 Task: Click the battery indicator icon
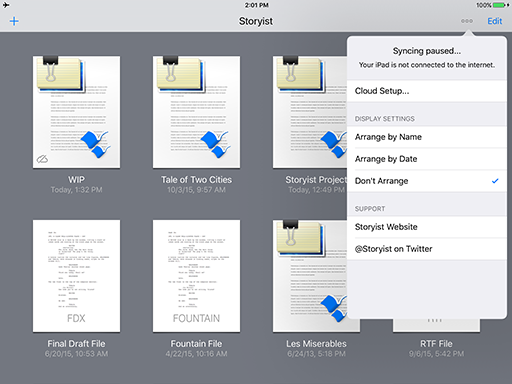pyautogui.click(x=500, y=5)
